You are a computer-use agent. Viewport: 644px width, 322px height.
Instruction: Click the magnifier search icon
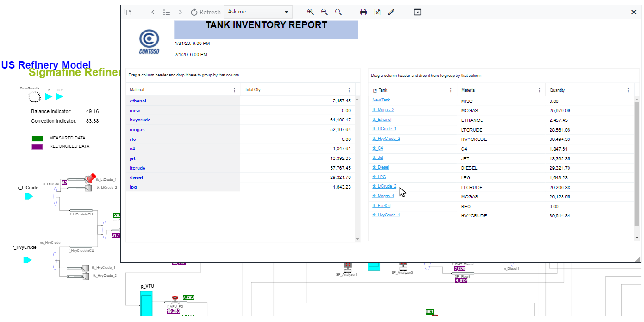[x=338, y=12]
